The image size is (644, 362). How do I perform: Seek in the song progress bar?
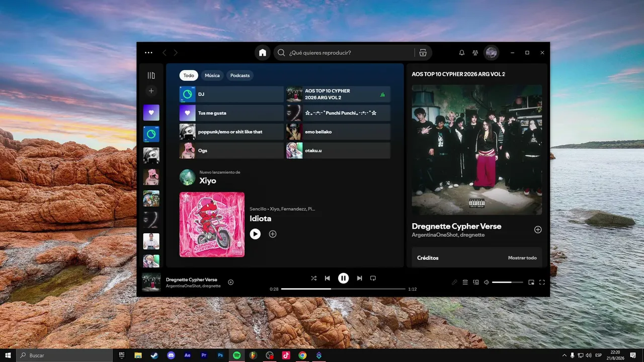click(x=343, y=289)
